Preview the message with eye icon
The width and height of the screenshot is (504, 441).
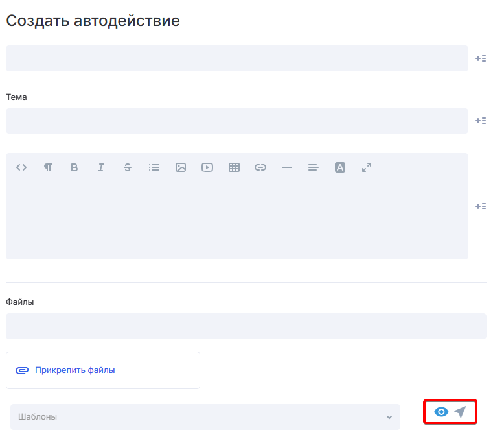(441, 412)
